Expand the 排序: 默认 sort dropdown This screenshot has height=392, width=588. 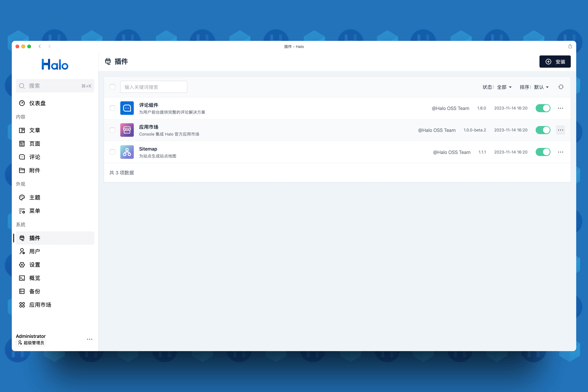point(534,87)
